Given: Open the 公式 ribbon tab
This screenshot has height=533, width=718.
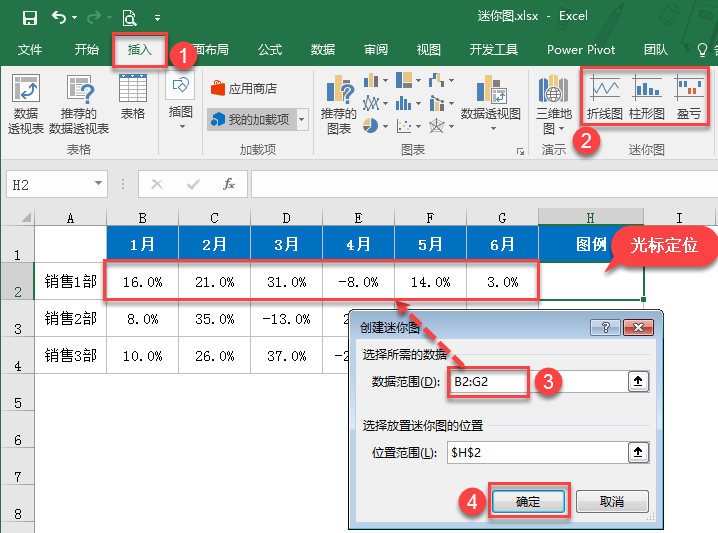Looking at the screenshot, I should coord(270,49).
